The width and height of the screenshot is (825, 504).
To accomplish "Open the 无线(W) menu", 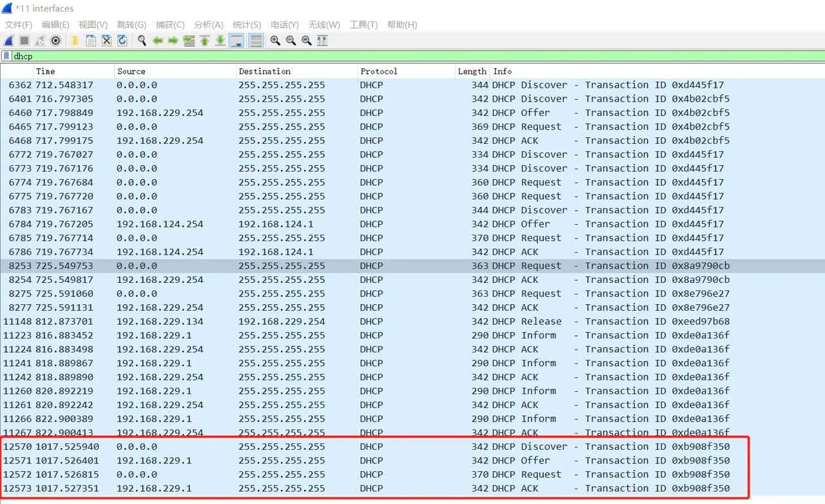I will (x=324, y=24).
